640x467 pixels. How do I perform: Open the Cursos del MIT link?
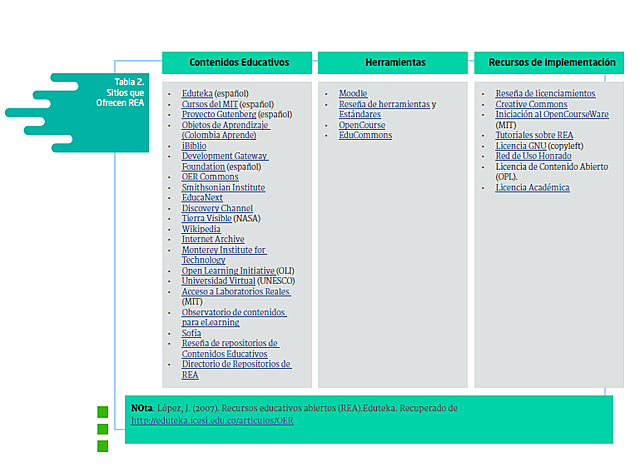(210, 104)
